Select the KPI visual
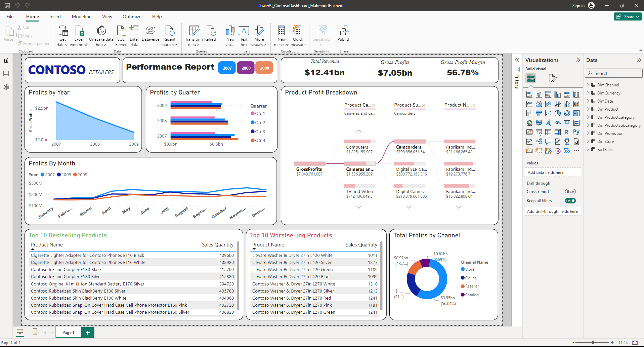The height and width of the screenshot is (347, 644). 529,132
